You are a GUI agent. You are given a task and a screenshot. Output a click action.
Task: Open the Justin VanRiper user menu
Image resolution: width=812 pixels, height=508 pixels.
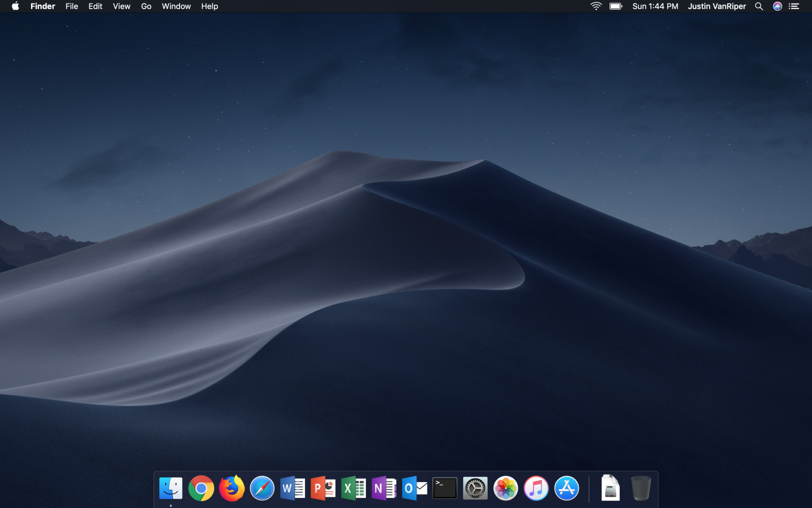pos(717,6)
